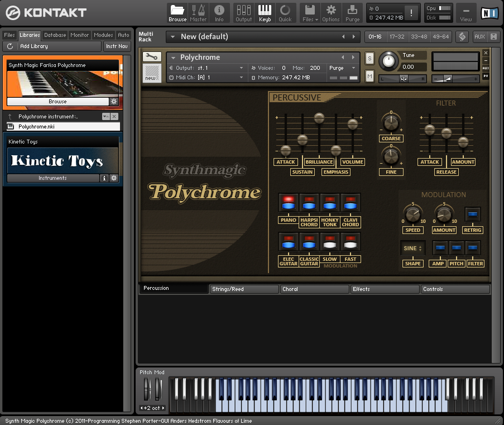
Task: Click the Native Instruments NI logo
Action: point(489,13)
